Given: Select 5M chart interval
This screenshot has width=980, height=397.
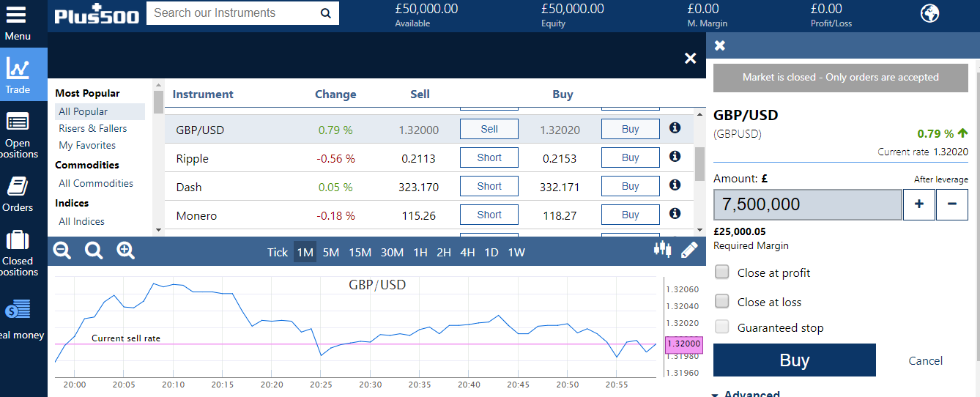Looking at the screenshot, I should pos(331,252).
